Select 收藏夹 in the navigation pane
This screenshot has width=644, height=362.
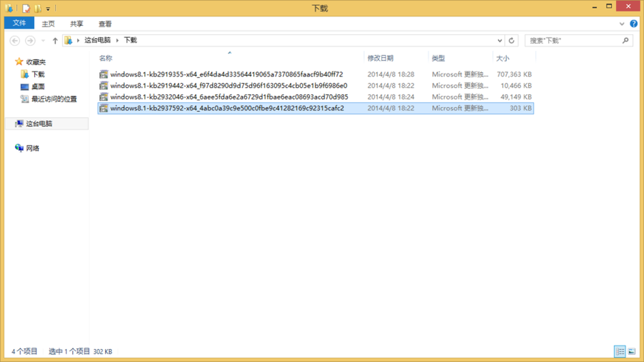(35, 62)
